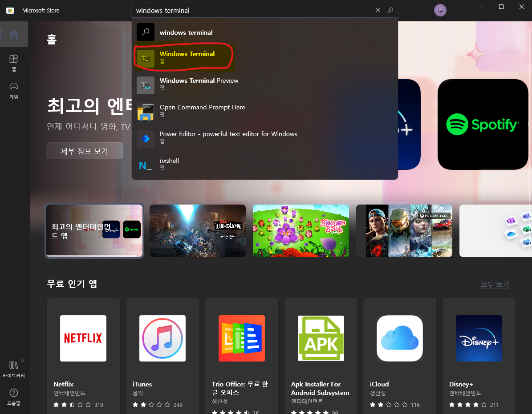Image resolution: width=532 pixels, height=414 pixels.
Task: Open the Games sidebar section
Action: (14, 91)
